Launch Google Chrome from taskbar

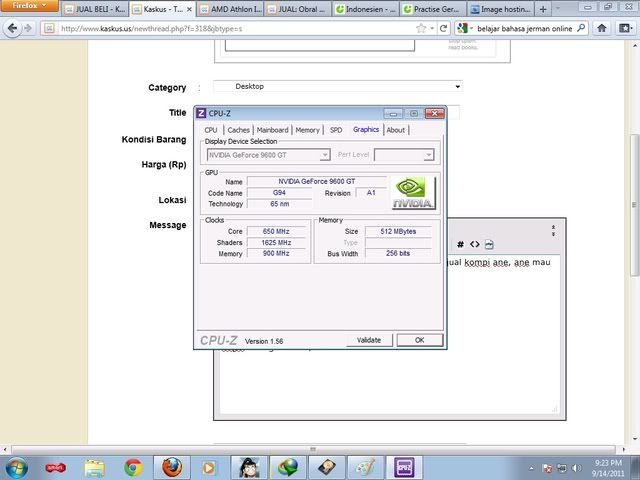coord(133,468)
